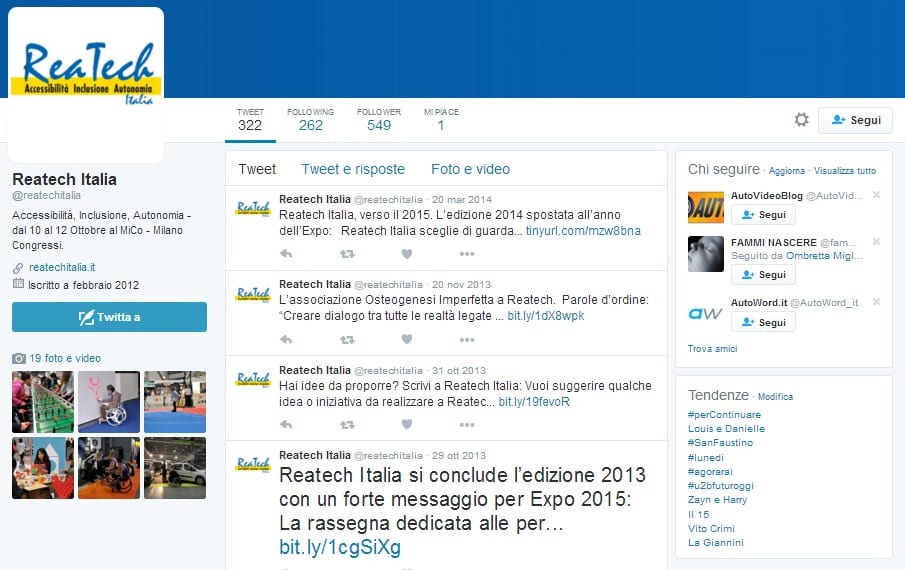This screenshot has width=905, height=570.
Task: Retweet the 20 nov 2013 tweet
Action: click(347, 339)
